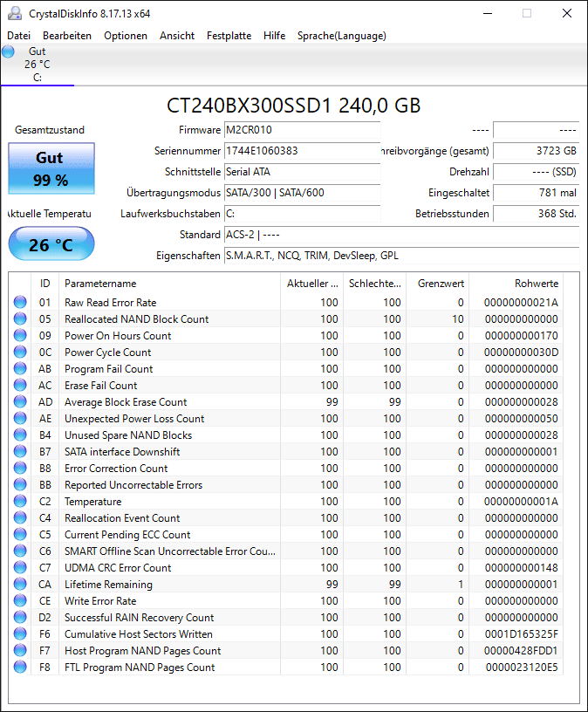The image size is (588, 712).
Task: Click status icon for UDMA CRC Error Count
Action: coord(20,567)
